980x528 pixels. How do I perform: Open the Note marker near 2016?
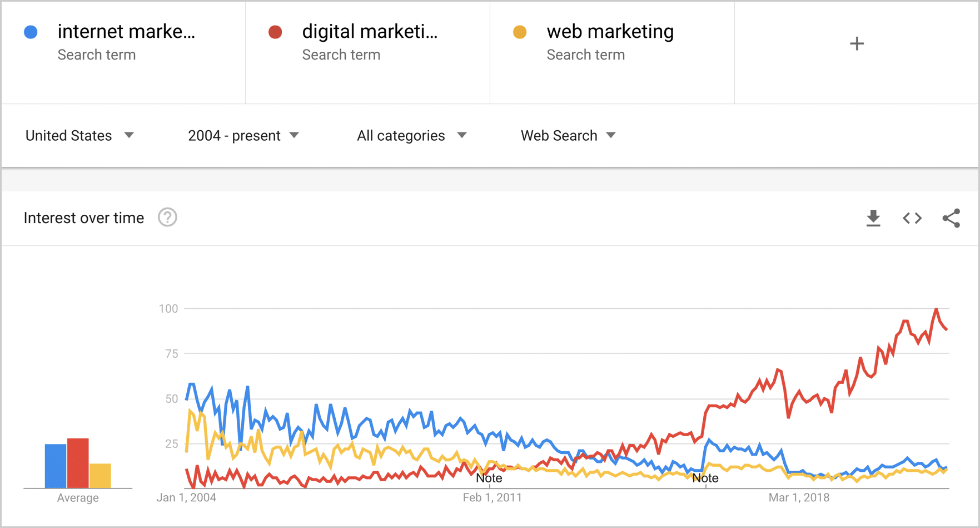(705, 478)
